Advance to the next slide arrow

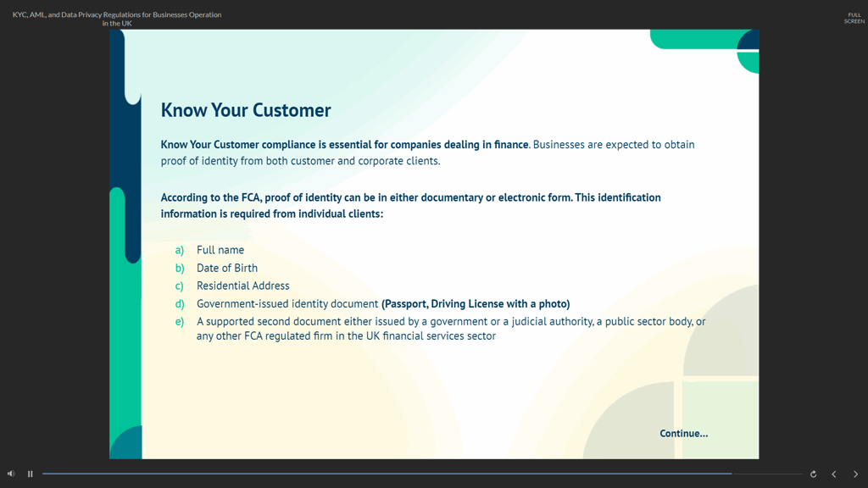point(855,474)
